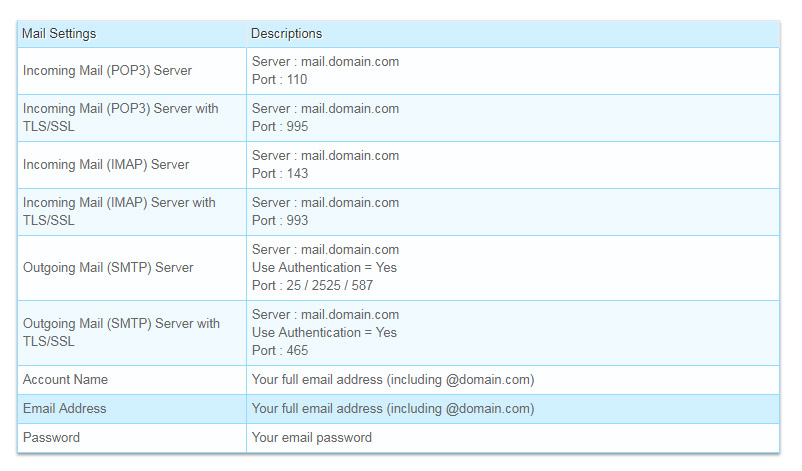Screen dimensions: 802x471
Task: Click the Port : 110 text
Action: tap(279, 80)
